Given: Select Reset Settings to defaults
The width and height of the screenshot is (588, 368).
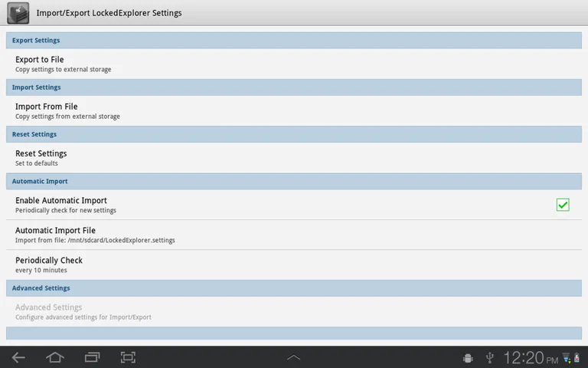Looking at the screenshot, I should pos(294,158).
